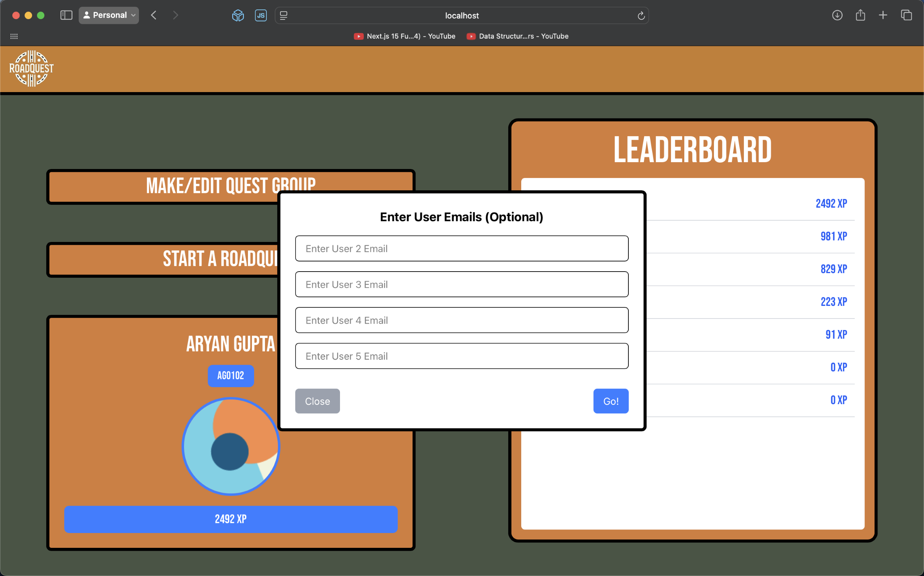The height and width of the screenshot is (576, 924).
Task: Click the Close button in dialog
Action: 317,401
